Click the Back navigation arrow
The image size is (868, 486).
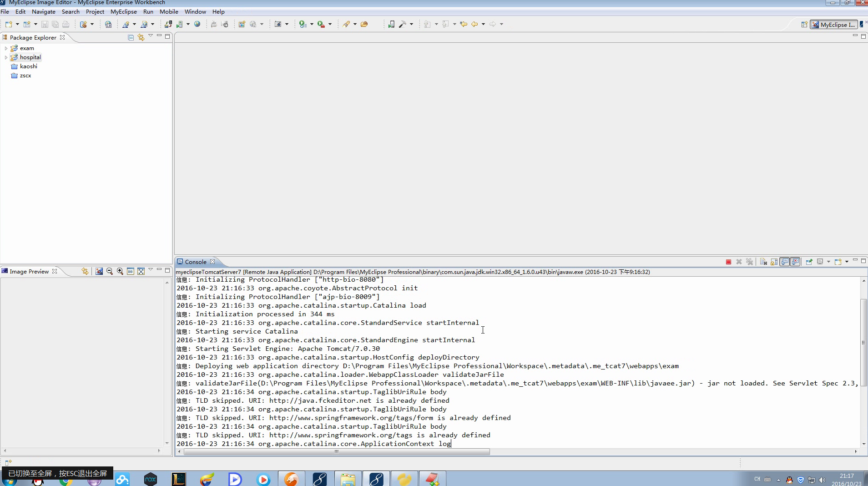pos(474,24)
